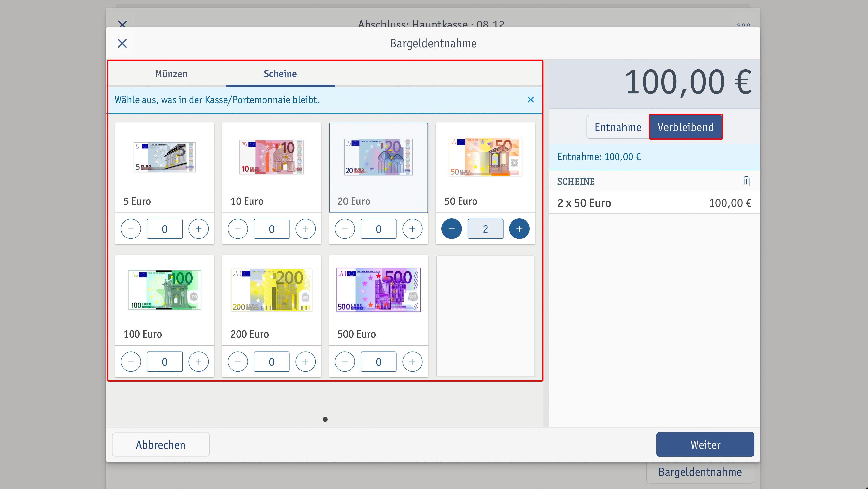Delete the Scheine list with the trash icon
This screenshot has height=489, width=868.
click(x=746, y=181)
